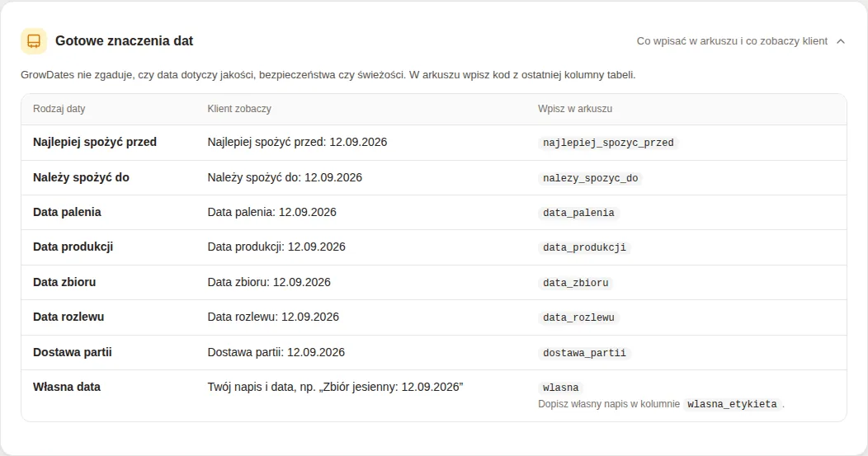Viewport: 868px width, 456px height.
Task: Click the code 'wlasna_etykieta' in the hint
Action: point(733,404)
